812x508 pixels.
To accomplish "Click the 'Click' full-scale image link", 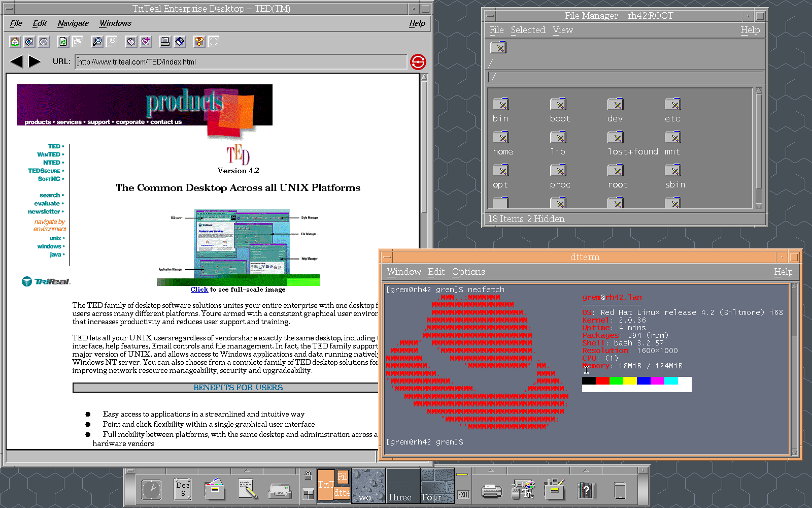I will [199, 290].
